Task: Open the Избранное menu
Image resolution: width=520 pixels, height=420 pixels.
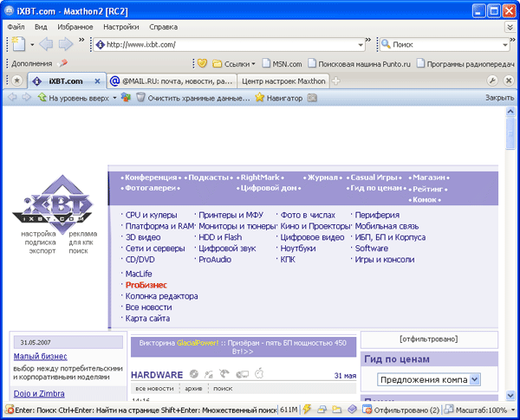Action: (x=75, y=27)
